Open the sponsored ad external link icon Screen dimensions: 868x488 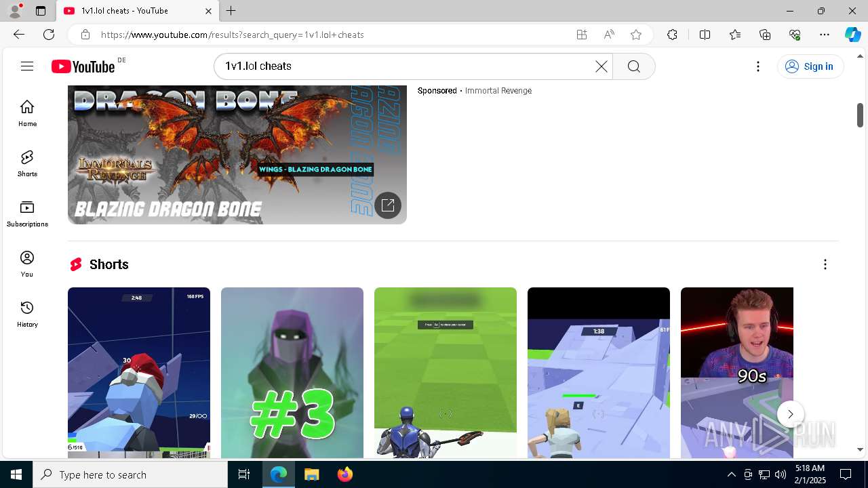(x=388, y=205)
